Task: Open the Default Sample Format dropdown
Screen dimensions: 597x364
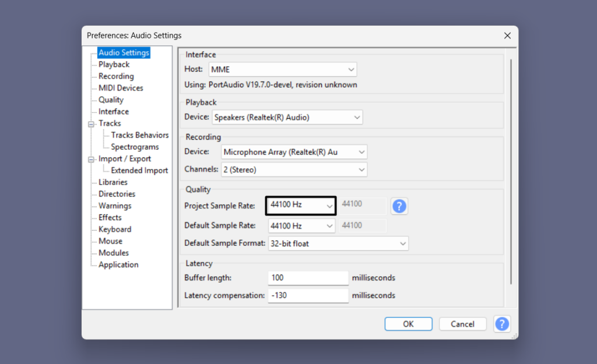Action: click(x=338, y=243)
